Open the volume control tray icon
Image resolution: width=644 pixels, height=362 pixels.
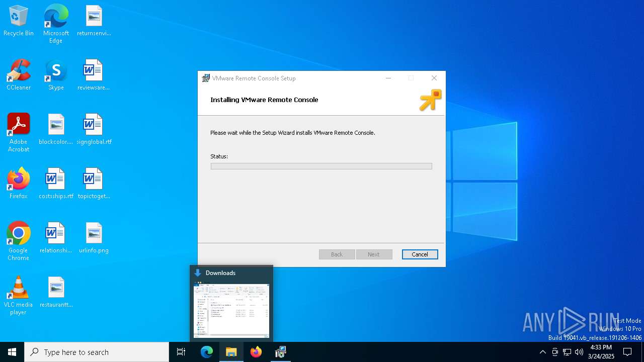point(579,352)
